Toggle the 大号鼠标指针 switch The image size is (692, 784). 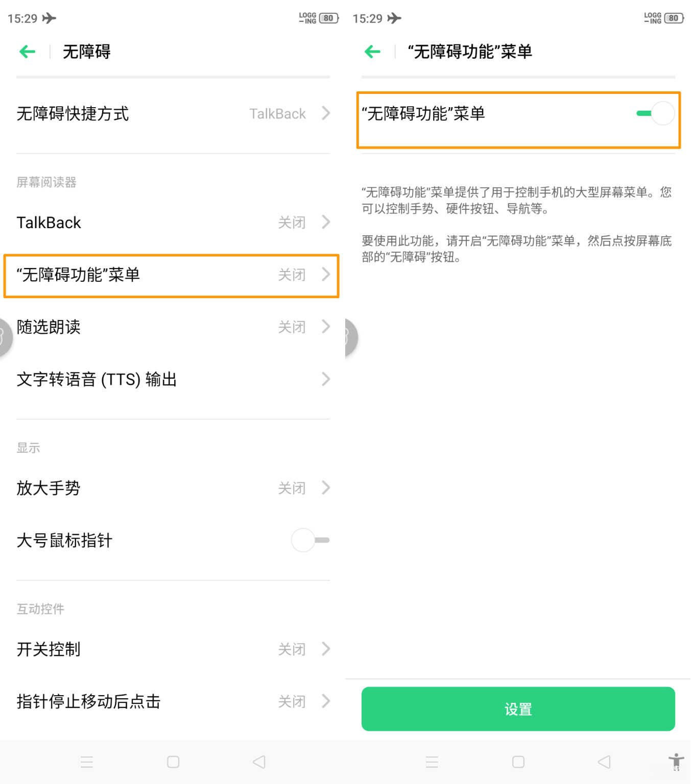coord(311,540)
